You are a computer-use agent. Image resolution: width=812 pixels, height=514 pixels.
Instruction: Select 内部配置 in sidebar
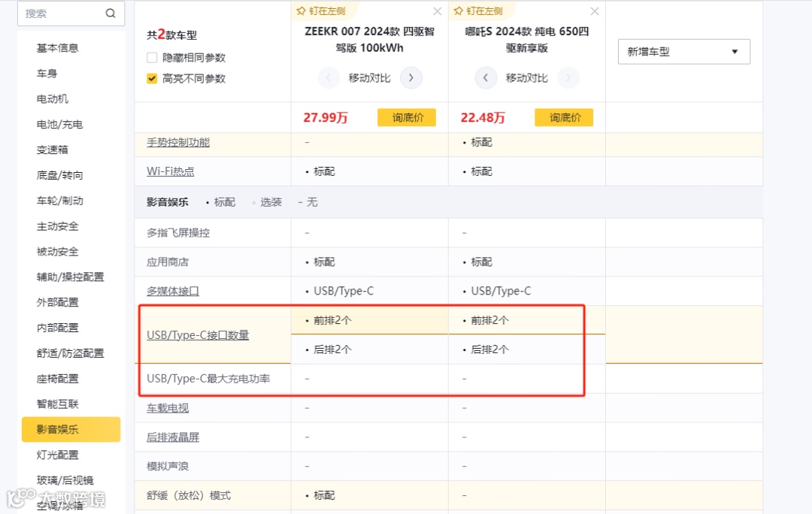point(57,328)
